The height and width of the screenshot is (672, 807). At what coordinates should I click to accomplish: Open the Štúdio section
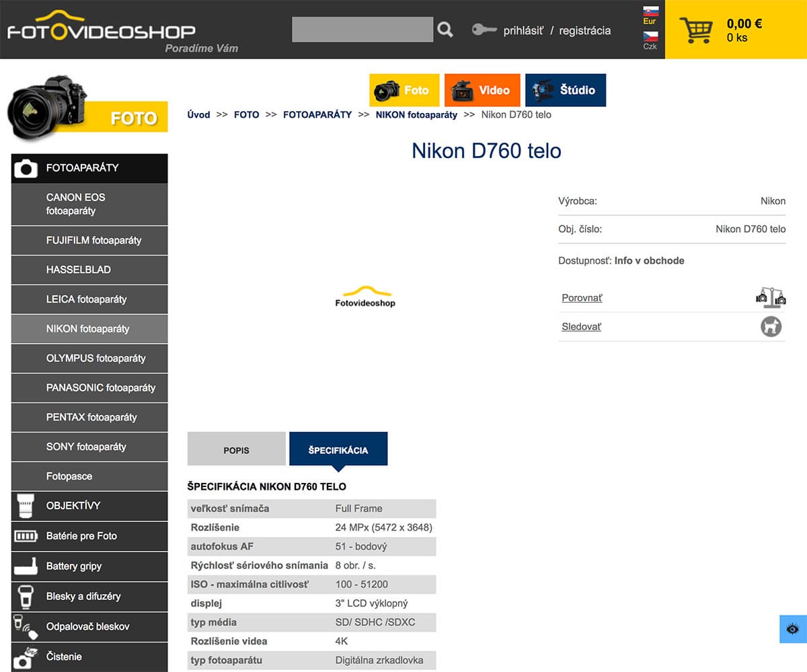(566, 89)
